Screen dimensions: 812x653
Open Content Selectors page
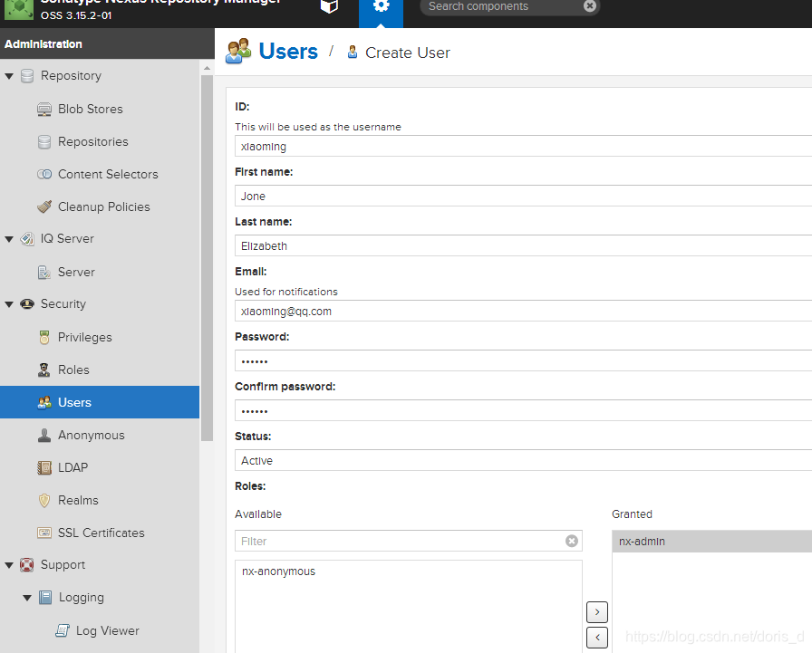pyautogui.click(x=108, y=175)
